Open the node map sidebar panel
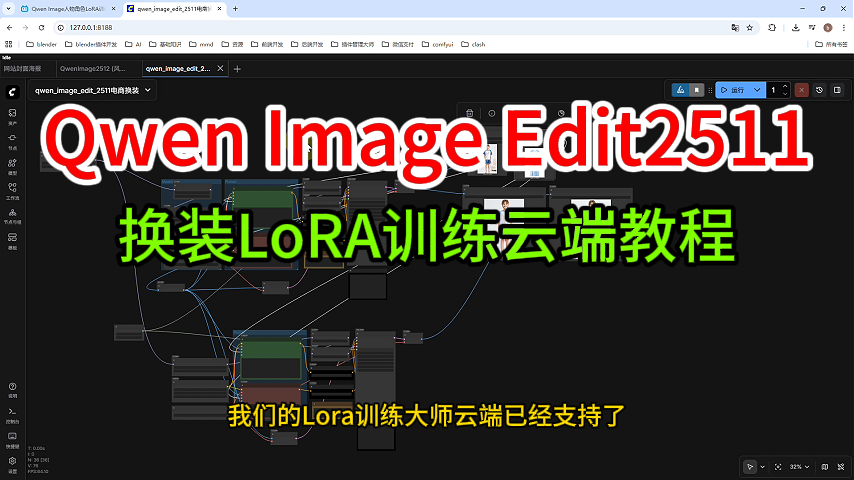 12,216
